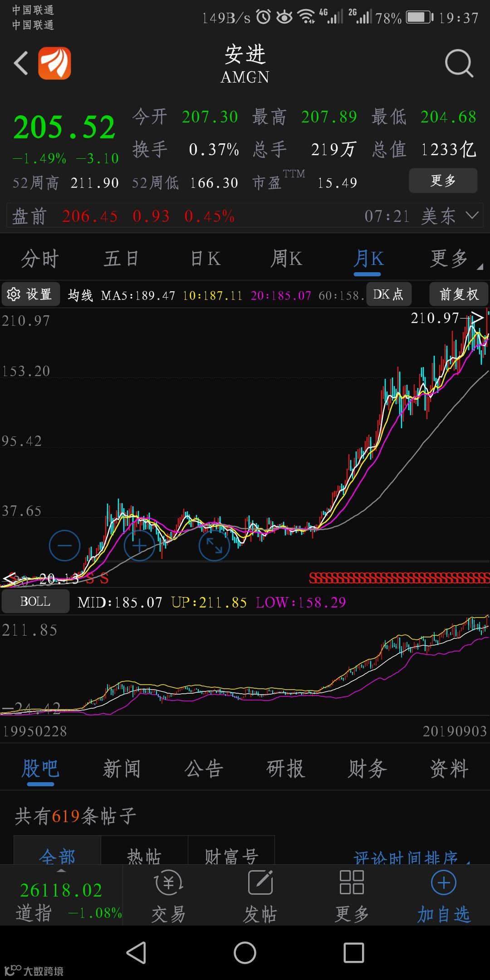Tap the Android back triangle button
490x980 pixels.
point(136,952)
